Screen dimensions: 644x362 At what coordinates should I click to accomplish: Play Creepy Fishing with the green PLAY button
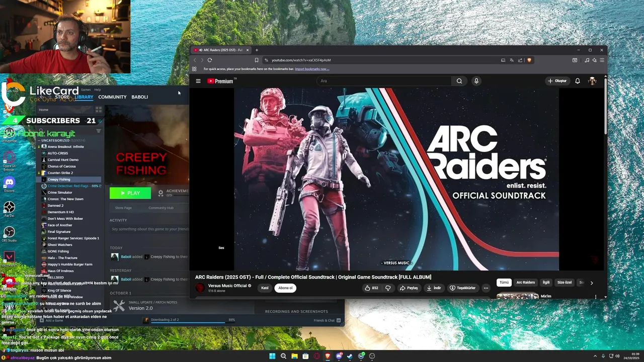click(130, 193)
